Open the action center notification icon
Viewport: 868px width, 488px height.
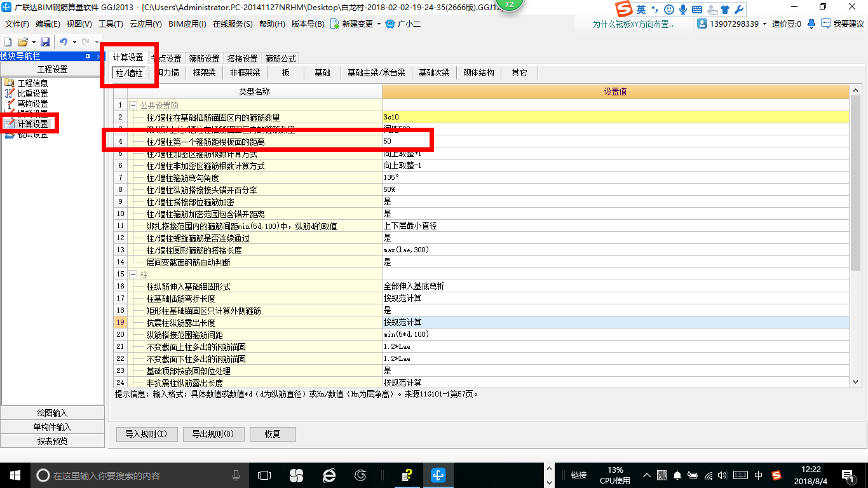click(x=848, y=475)
